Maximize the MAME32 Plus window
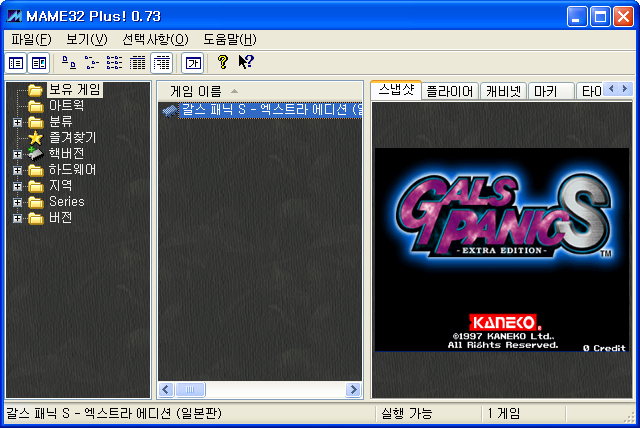The image size is (640, 428). 600,17
